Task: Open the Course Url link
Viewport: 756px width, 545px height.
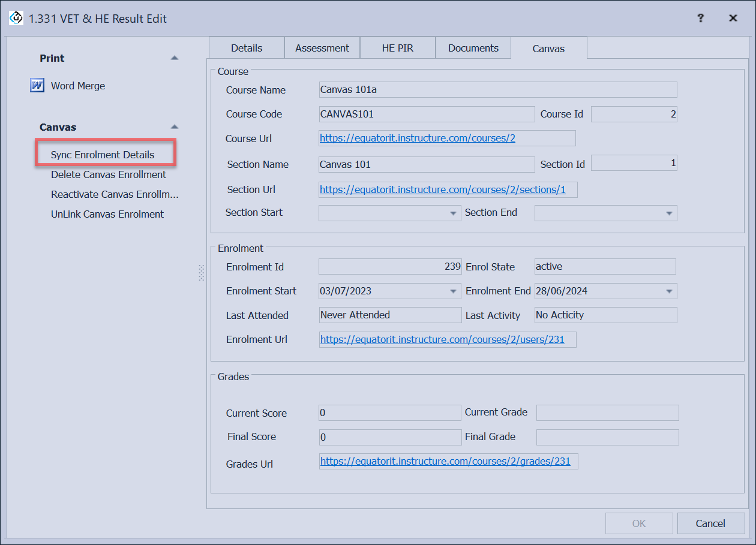Action: [417, 138]
